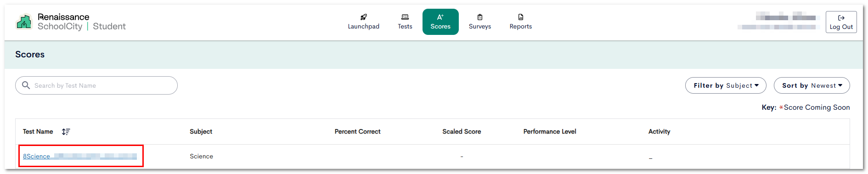Image resolution: width=868 pixels, height=174 pixels.
Task: Expand the Filter by Subject dropdown
Action: [726, 85]
